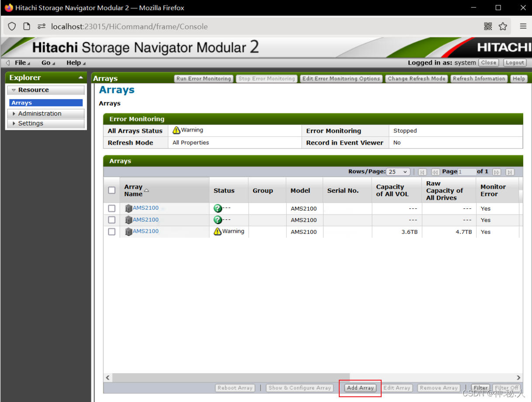The image size is (532, 402).
Task: Open the Firefox hamburger menu
Action: (523, 26)
